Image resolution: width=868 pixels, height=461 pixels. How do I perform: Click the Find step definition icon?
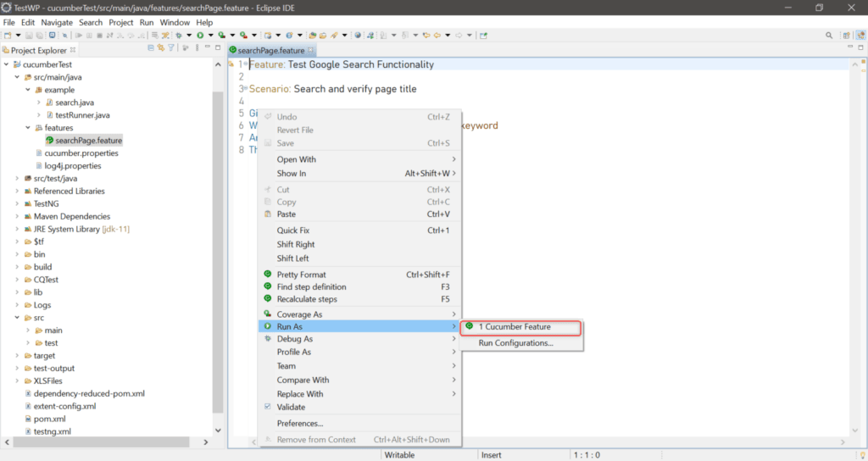[268, 286]
